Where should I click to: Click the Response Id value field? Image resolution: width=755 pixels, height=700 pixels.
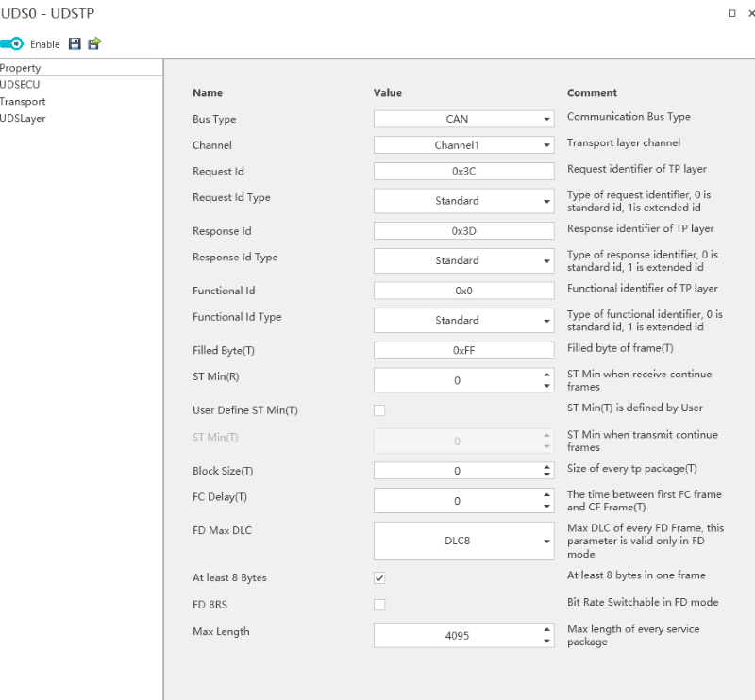463,231
